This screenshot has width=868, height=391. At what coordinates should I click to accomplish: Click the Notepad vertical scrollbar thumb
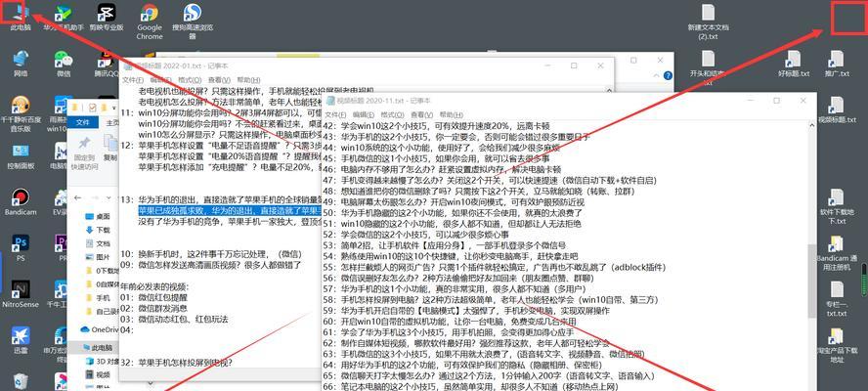812,282
